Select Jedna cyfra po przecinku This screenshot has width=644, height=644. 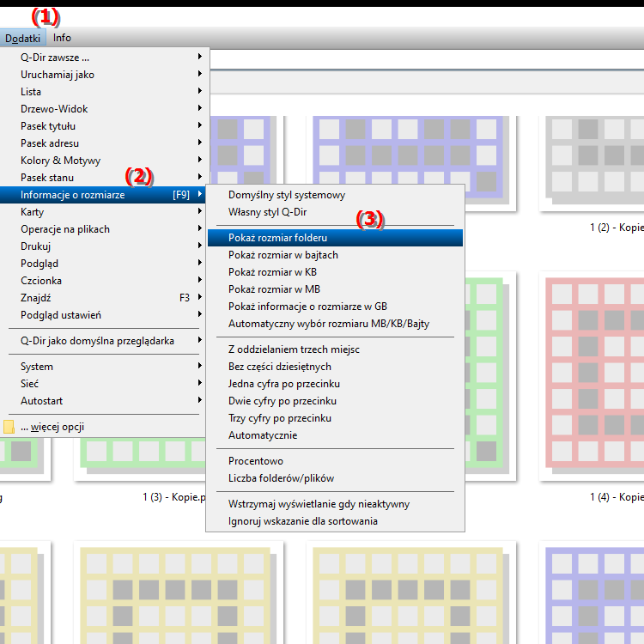335,384
